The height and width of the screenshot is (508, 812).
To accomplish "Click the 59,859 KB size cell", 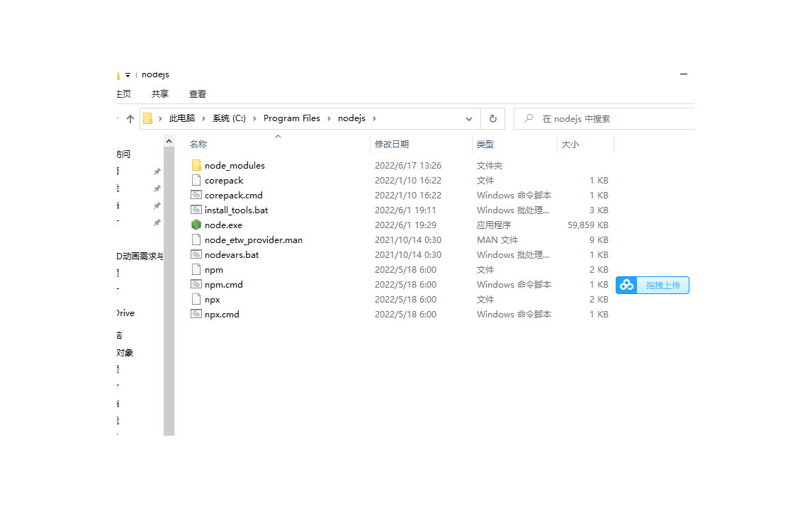I will pos(588,225).
